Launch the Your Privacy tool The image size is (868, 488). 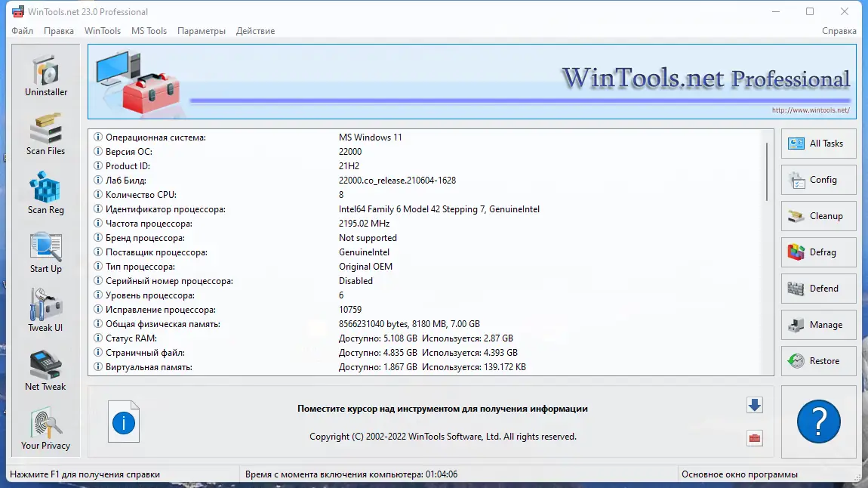(x=45, y=428)
